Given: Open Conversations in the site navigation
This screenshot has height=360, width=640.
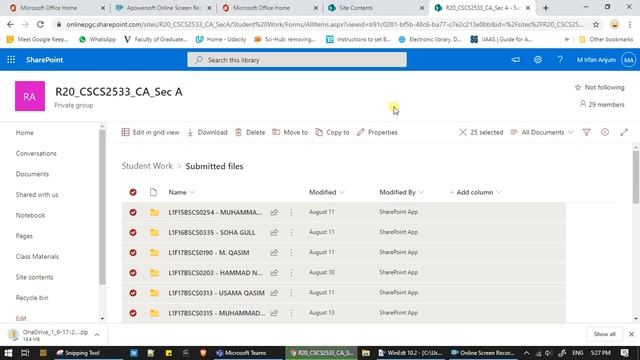Looking at the screenshot, I should [x=36, y=153].
